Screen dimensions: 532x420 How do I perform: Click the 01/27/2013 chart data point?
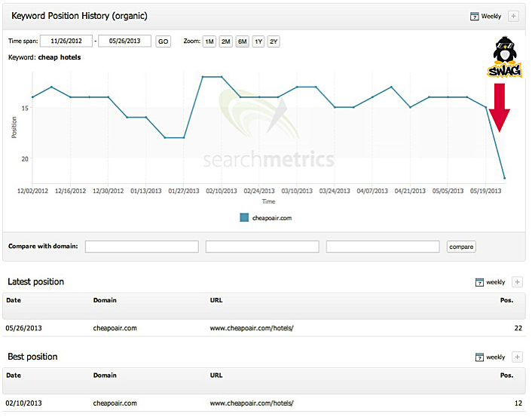coord(184,137)
